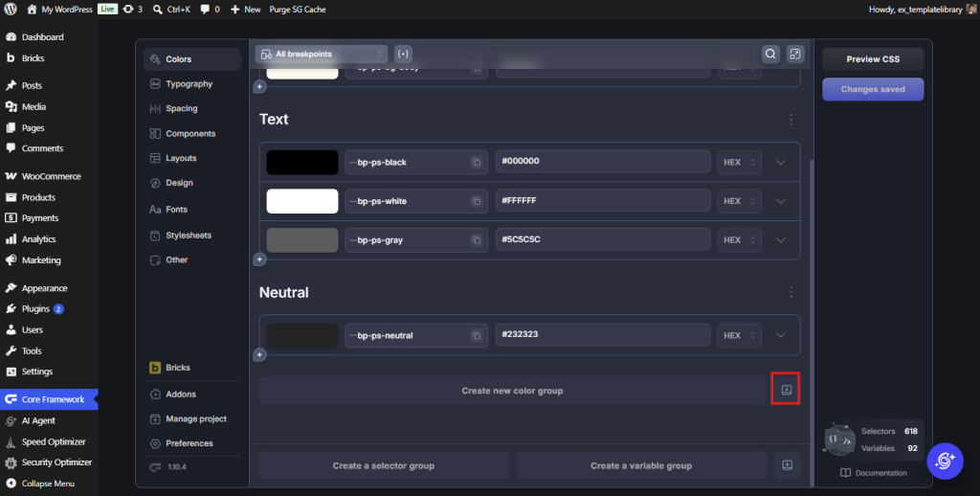
Task: Change HEX format for --bp-ps-gray
Action: point(740,240)
